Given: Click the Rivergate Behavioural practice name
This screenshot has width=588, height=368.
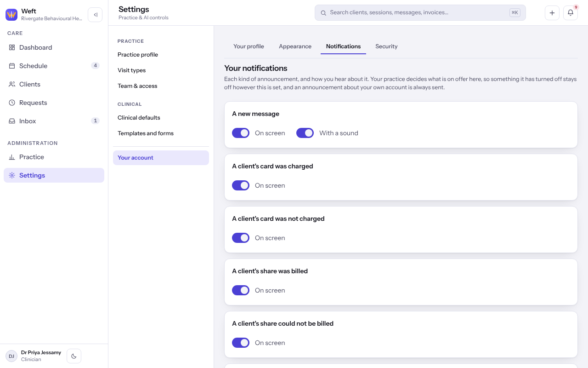Looking at the screenshot, I should click(x=52, y=19).
